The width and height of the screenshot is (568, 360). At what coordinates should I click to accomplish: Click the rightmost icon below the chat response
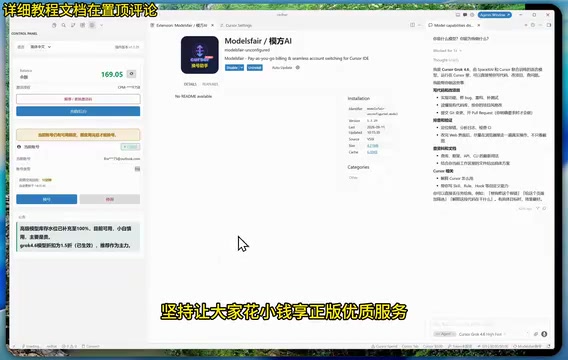[x=544, y=209]
